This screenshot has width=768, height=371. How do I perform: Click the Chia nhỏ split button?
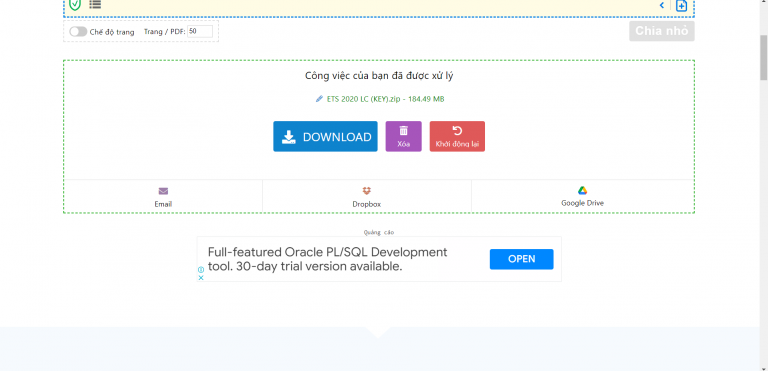coord(662,31)
